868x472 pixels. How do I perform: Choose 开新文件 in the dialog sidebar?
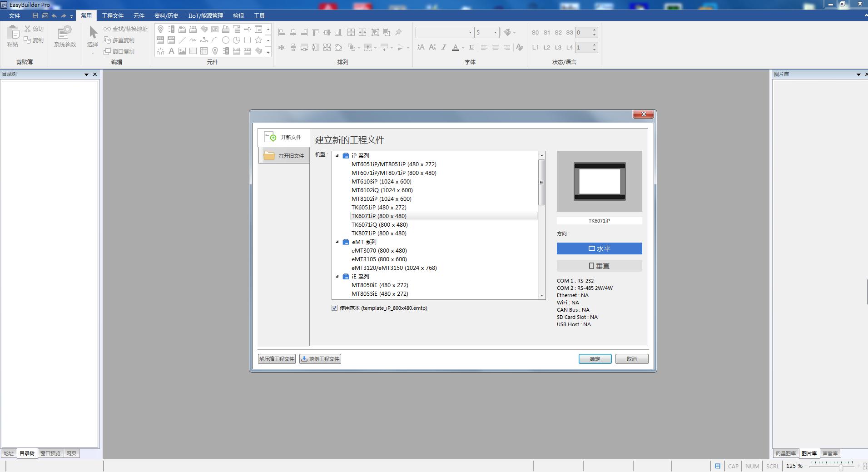click(x=283, y=137)
